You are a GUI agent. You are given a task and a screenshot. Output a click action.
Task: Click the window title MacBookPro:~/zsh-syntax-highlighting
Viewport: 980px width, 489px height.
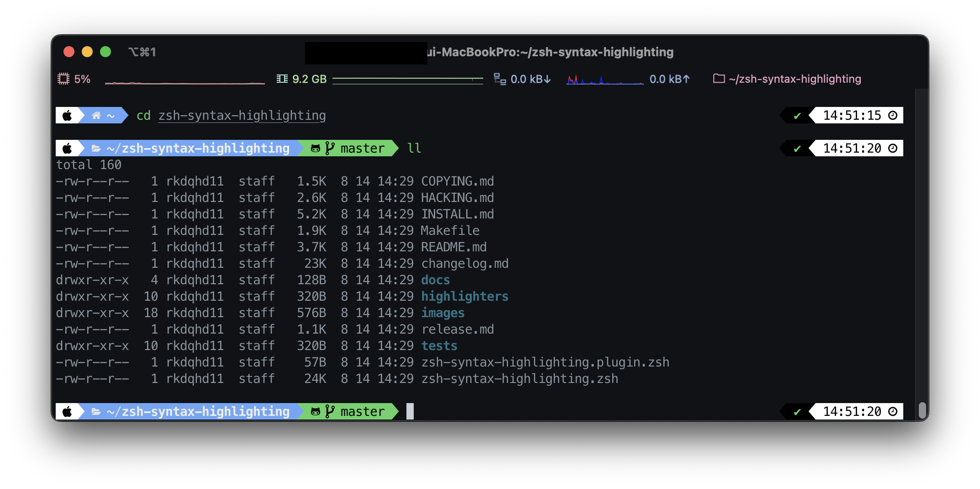click(x=550, y=52)
